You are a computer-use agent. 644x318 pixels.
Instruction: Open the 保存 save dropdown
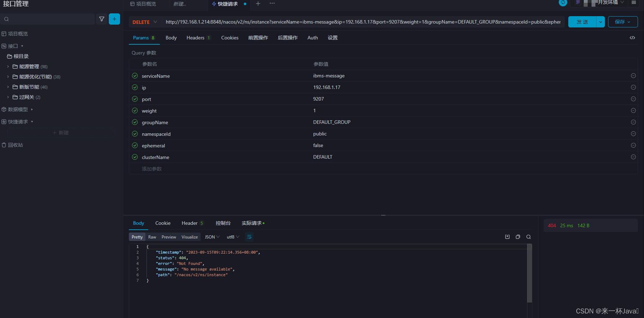pos(623,22)
